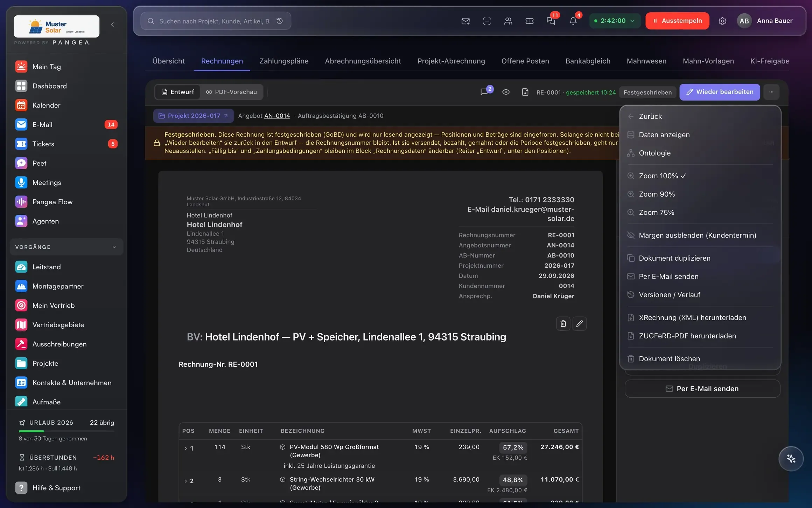Click the Wieder bearbeiten button
812x508 pixels.
click(x=720, y=92)
